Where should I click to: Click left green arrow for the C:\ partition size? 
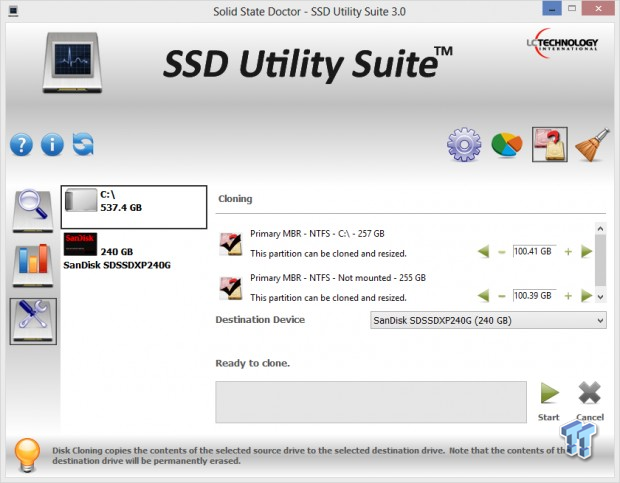tap(484, 251)
